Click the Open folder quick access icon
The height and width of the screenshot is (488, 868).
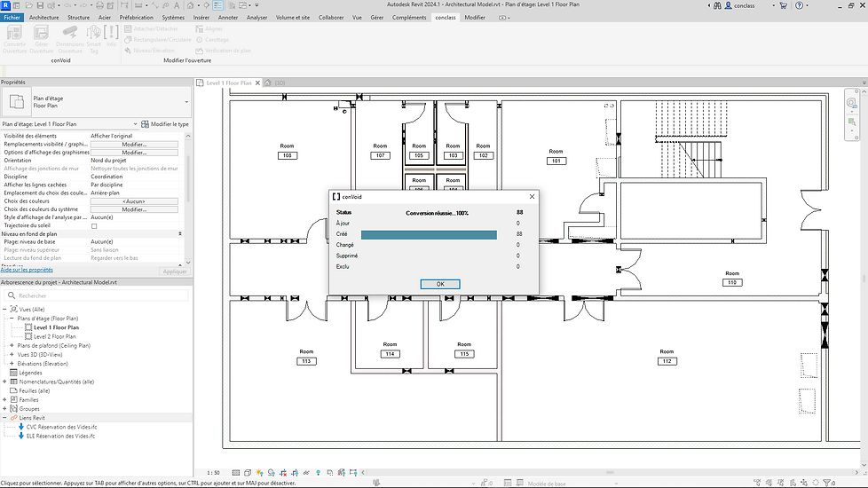[28, 5]
